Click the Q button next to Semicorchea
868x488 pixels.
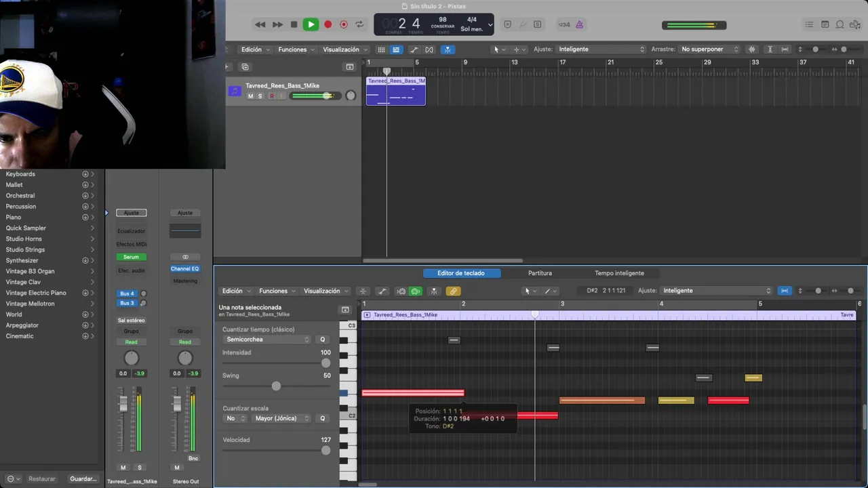click(323, 340)
